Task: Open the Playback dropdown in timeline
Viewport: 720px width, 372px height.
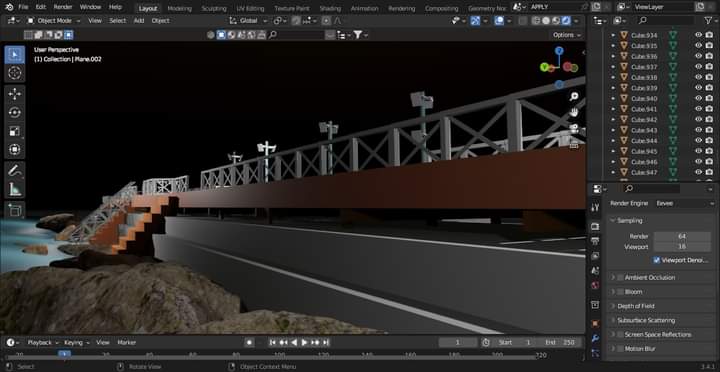Action: (x=43, y=343)
